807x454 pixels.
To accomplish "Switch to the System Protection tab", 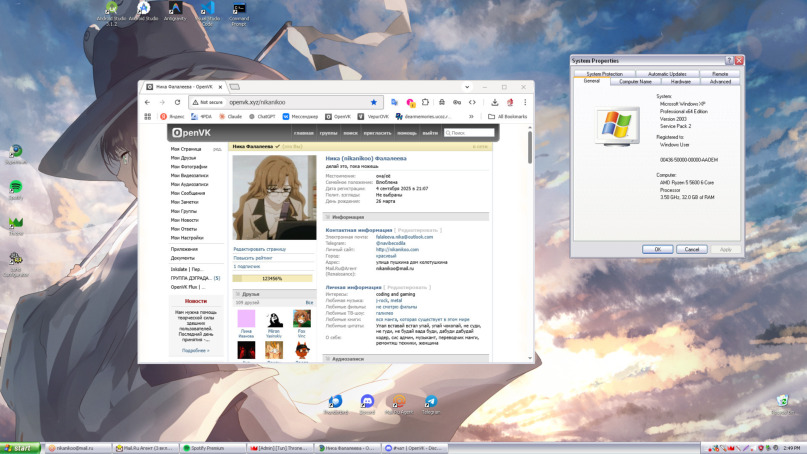I will 604,74.
